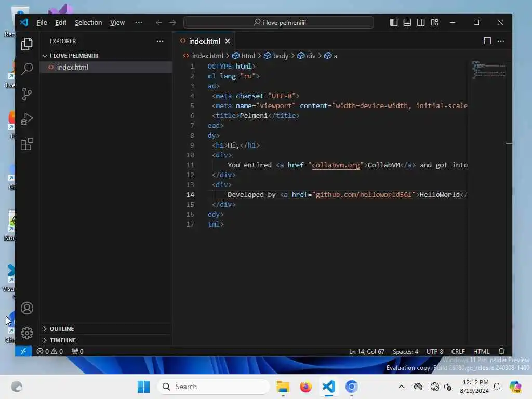Toggle primary side bar layout icon
This screenshot has height=399, width=532.
tap(394, 22)
